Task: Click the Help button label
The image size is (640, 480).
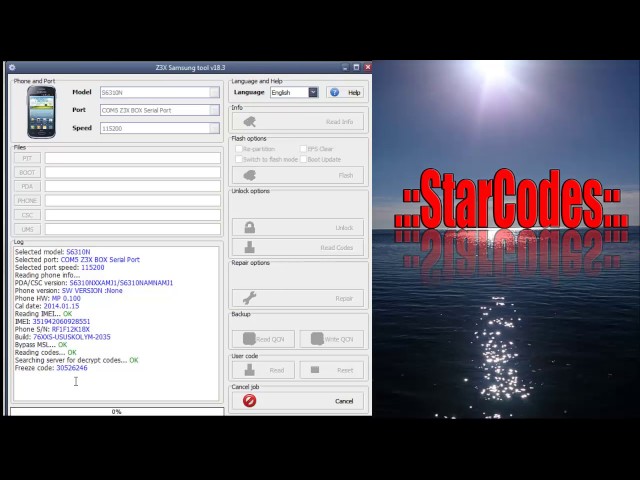Action: point(354,93)
